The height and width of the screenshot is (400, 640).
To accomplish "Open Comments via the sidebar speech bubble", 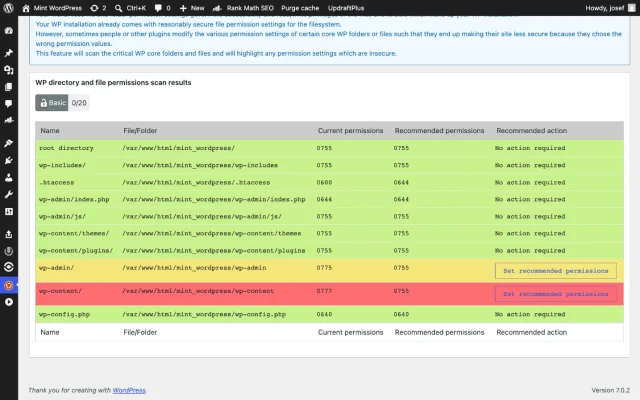I will pos(9,104).
